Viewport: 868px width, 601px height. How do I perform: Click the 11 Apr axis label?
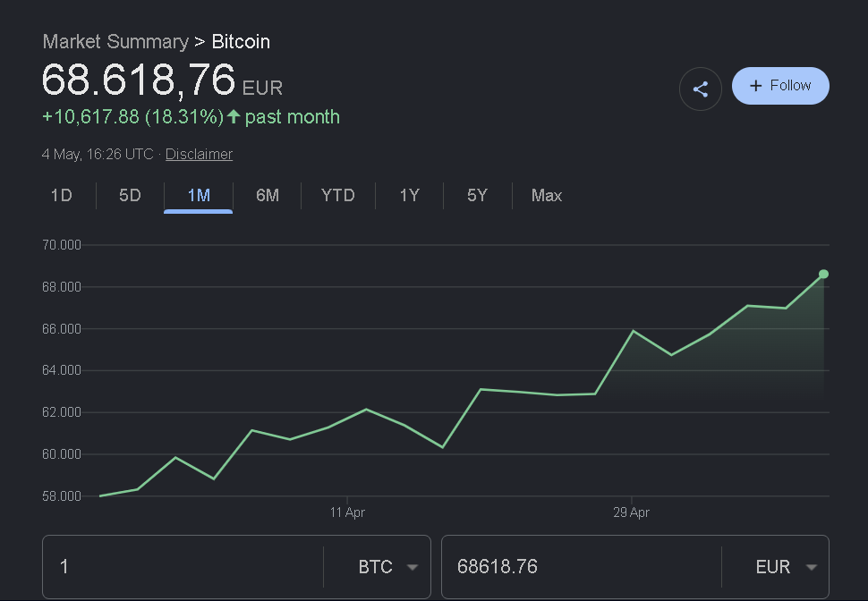click(x=347, y=512)
